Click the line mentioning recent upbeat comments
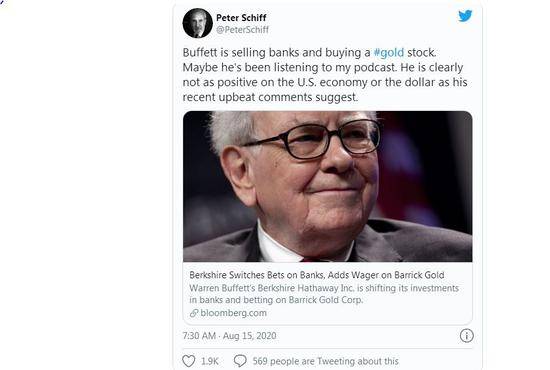This screenshot has width=550, height=370. (x=270, y=97)
